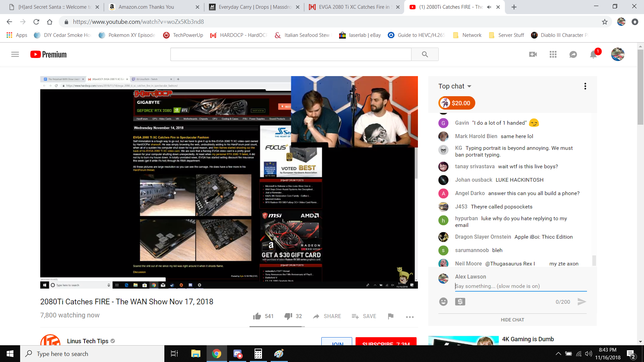Click the YouTube notifications bell icon
Screen dimensions: 644x362
pos(593,55)
